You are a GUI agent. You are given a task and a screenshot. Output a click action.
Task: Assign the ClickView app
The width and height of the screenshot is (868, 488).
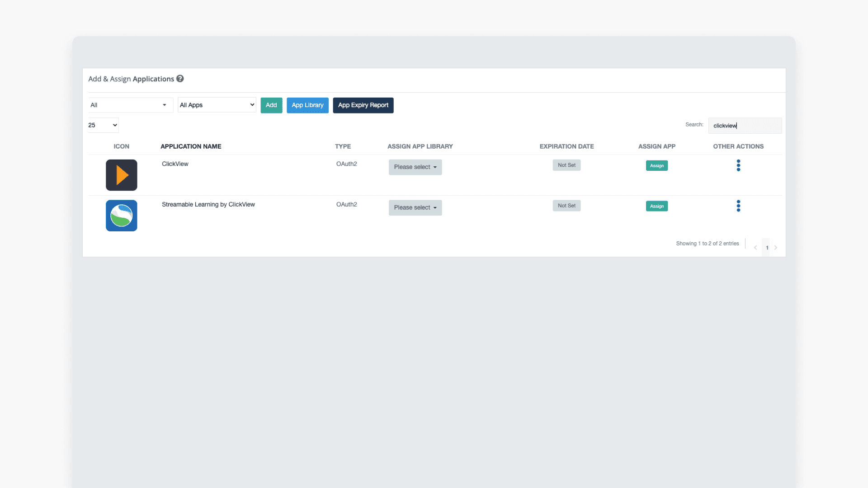(656, 166)
